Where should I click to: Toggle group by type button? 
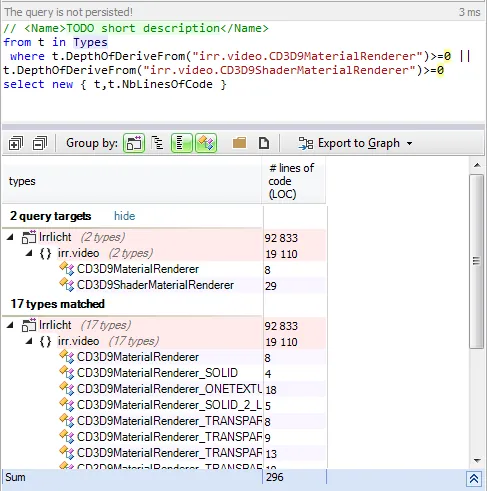click(x=182, y=143)
